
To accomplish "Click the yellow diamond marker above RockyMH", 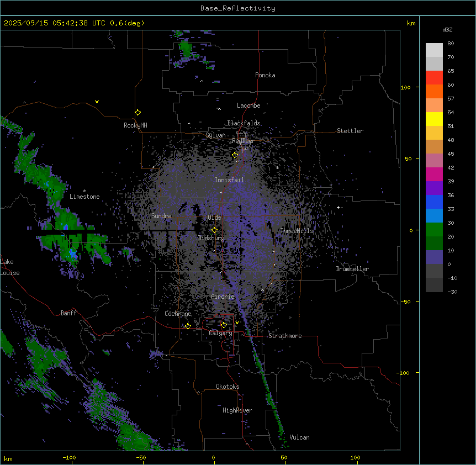I will pyautogui.click(x=137, y=112).
